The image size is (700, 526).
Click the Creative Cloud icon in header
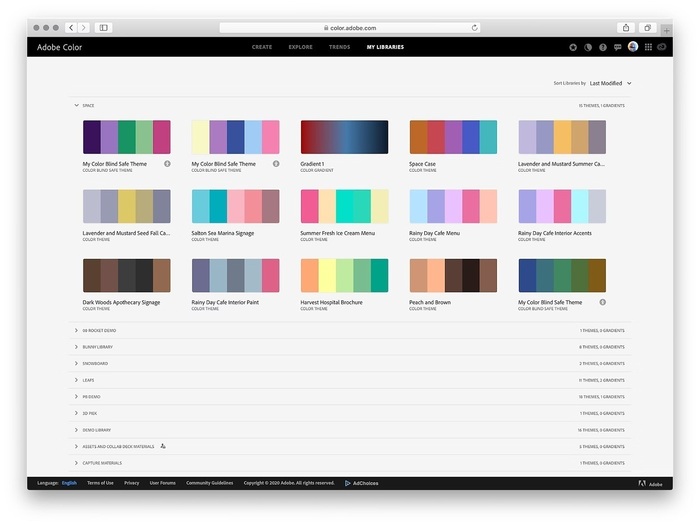(662, 47)
